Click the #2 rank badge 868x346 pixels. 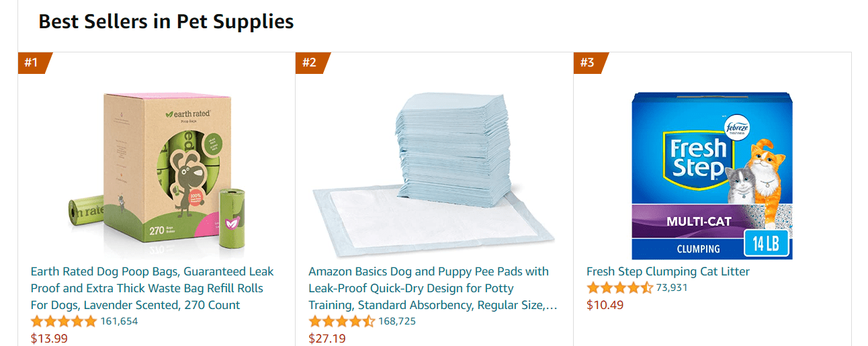(x=310, y=63)
